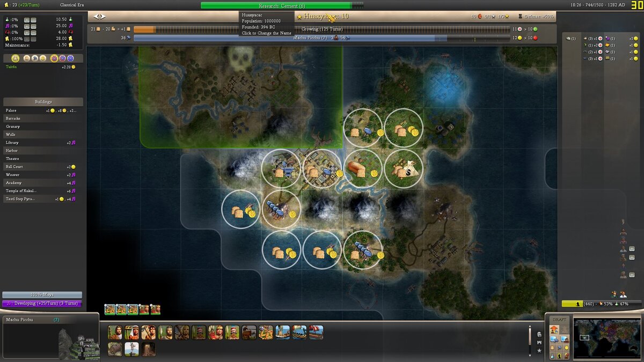Select last garrisoned unit icon on map
This screenshot has width=644, height=362.
pos(155,309)
